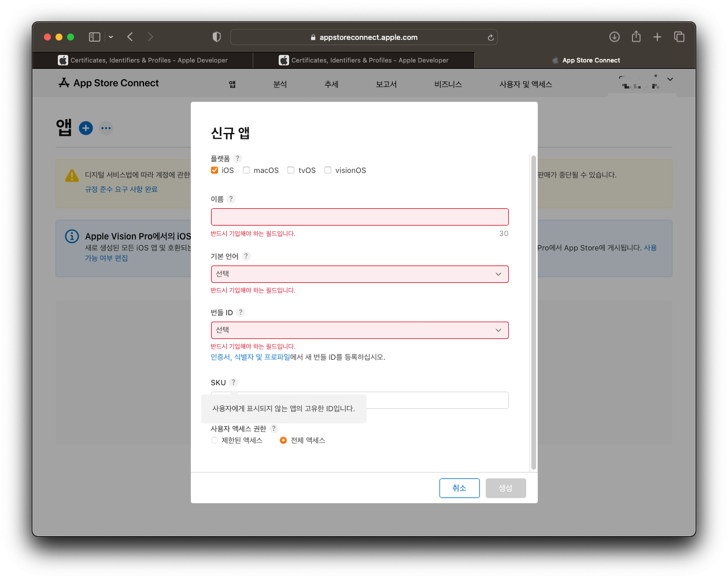The image size is (728, 579).
Task: Open the 인증서, 식별자 및 프로파일 link
Action: [250, 357]
